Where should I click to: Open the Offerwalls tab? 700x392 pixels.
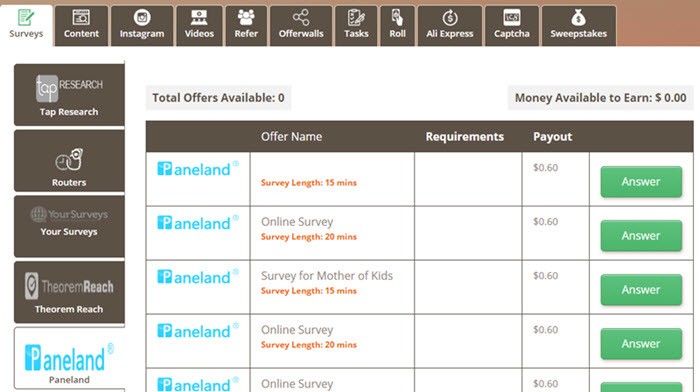pos(301,26)
